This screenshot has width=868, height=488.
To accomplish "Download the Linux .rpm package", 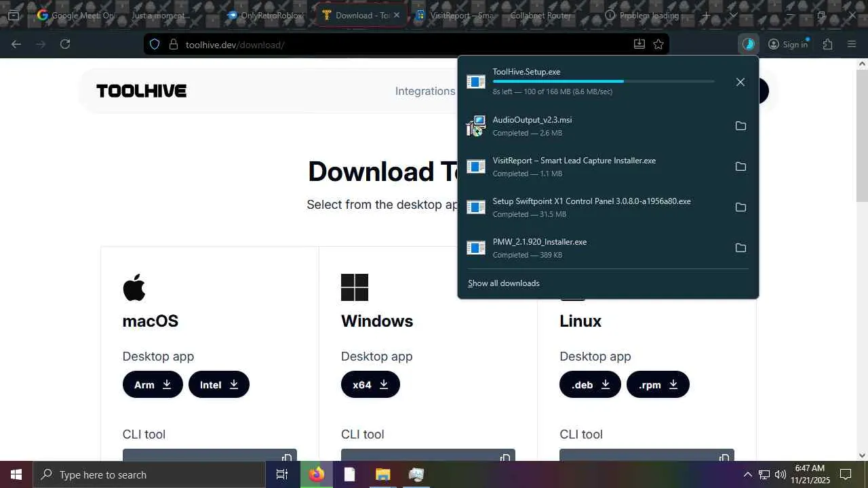I will [658, 384].
